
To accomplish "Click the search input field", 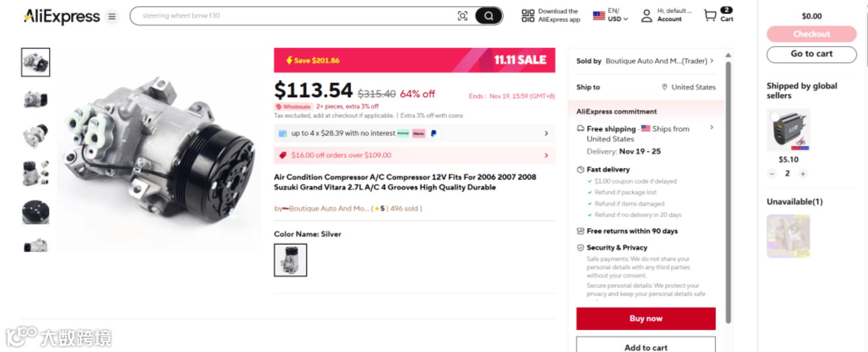I will pyautogui.click(x=294, y=16).
